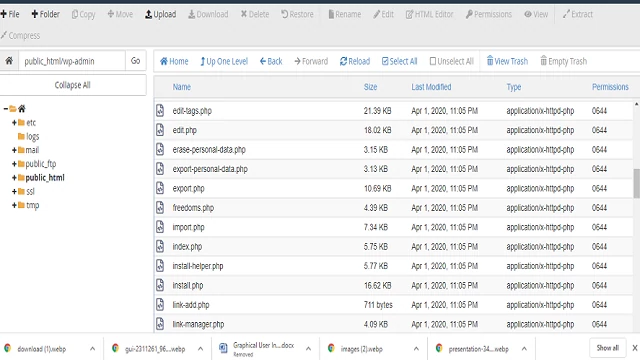
Task: Click the Move toolbar button
Action: point(120,14)
